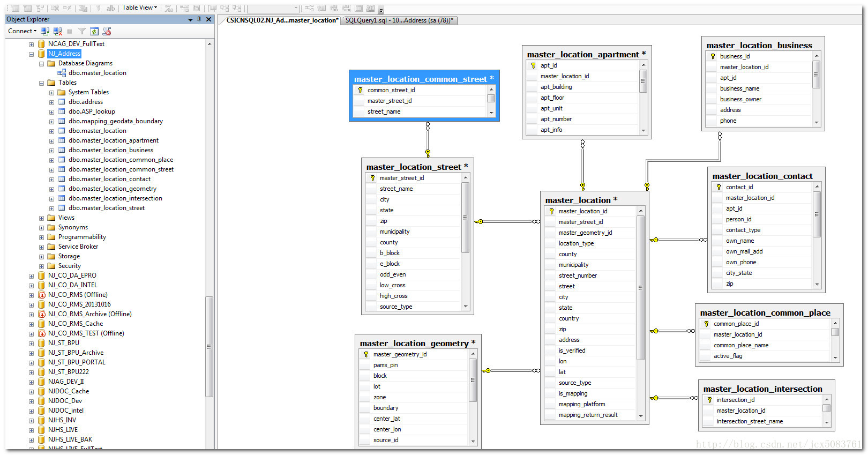Click the Connect Object Explorer icon

(x=46, y=31)
